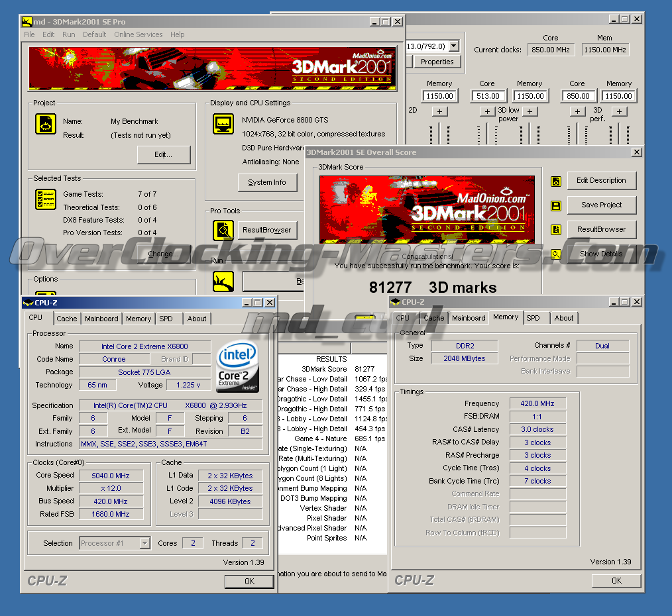Click the Pro Tools ResultBrowser magnifier icon
This screenshot has width=672, height=616.
[223, 231]
